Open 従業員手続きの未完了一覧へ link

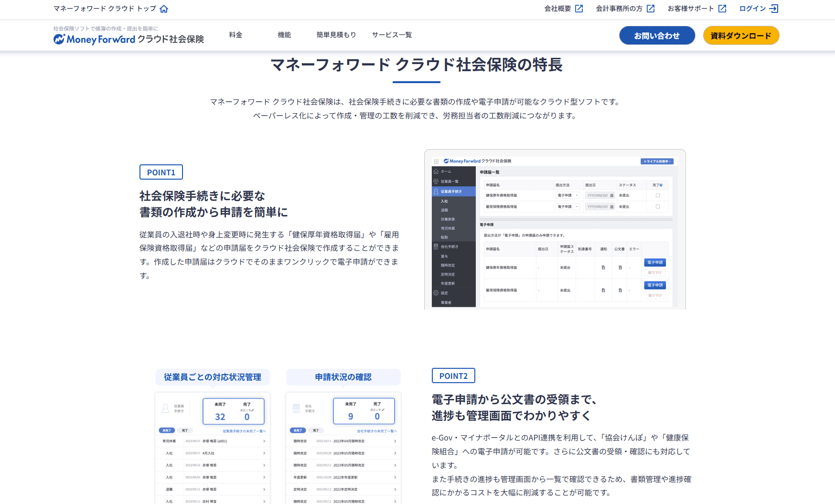tap(244, 431)
